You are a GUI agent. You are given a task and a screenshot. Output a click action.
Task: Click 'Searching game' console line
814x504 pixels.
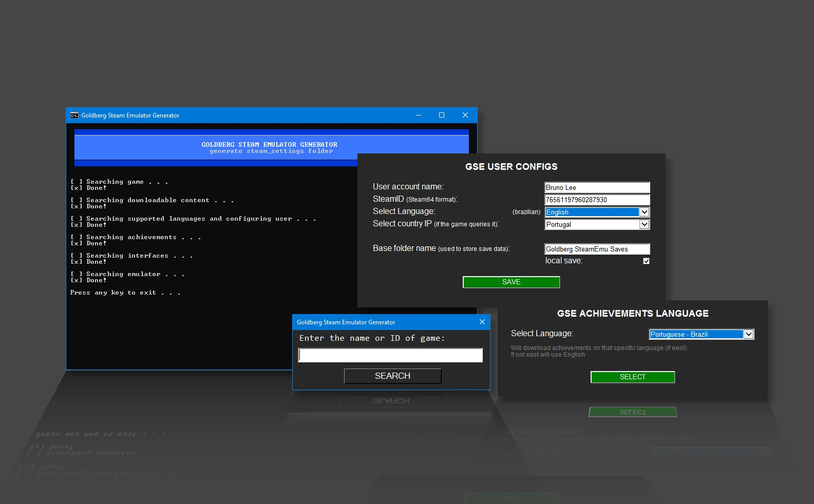119,182
